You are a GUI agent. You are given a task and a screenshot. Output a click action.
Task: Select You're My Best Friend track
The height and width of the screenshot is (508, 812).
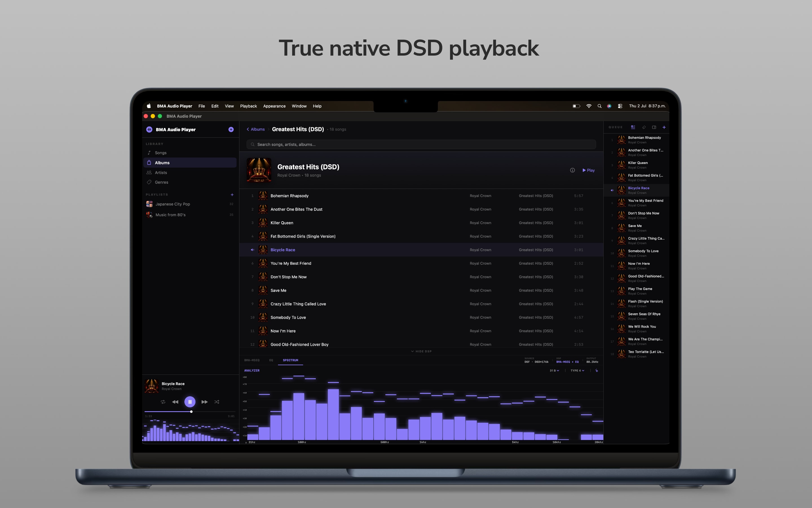click(421, 263)
